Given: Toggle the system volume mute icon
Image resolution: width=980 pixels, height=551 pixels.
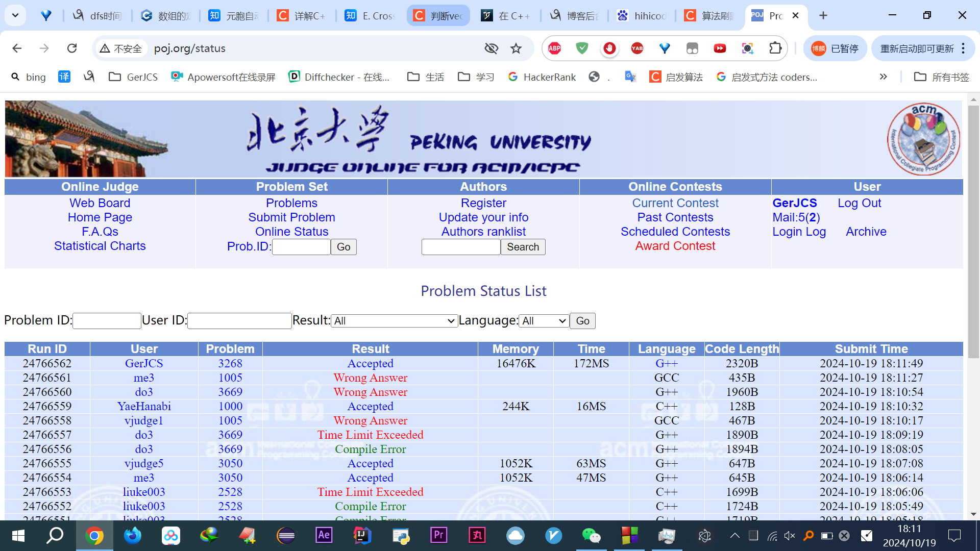Looking at the screenshot, I should pyautogui.click(x=790, y=536).
